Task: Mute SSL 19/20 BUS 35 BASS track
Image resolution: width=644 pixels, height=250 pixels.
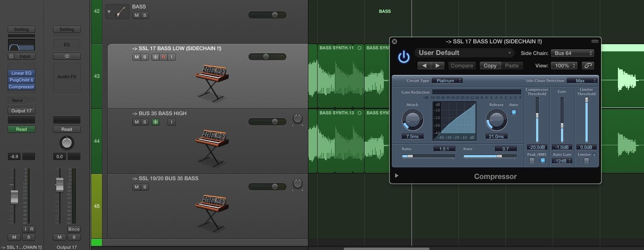Action: (x=137, y=187)
